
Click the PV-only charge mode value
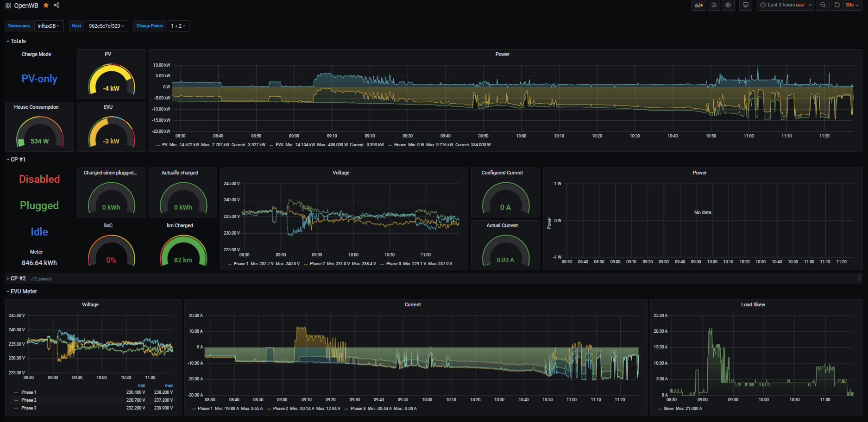(x=39, y=79)
